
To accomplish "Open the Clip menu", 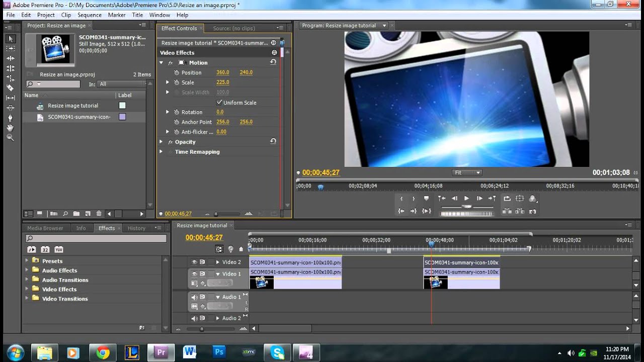I will coord(66,15).
